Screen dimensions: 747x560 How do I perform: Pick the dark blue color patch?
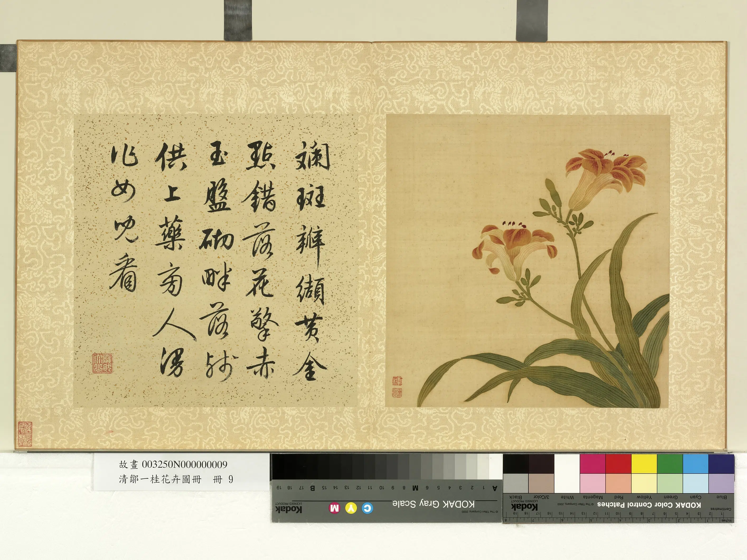(x=721, y=463)
